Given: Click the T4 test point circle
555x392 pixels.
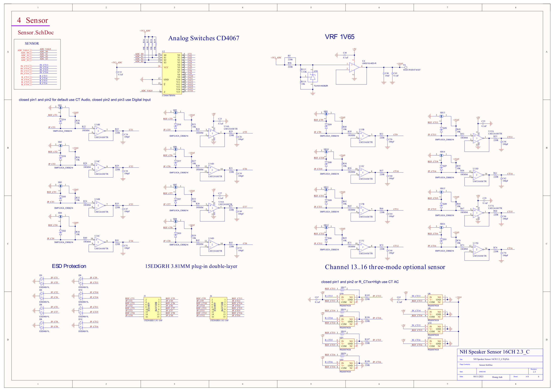Looking at the screenshot, I should (406, 67).
